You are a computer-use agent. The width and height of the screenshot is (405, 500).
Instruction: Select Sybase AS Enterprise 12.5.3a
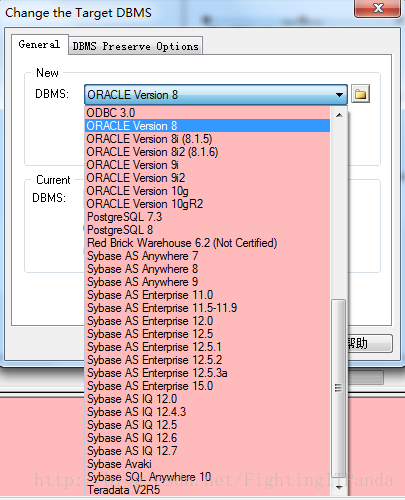tap(207, 373)
